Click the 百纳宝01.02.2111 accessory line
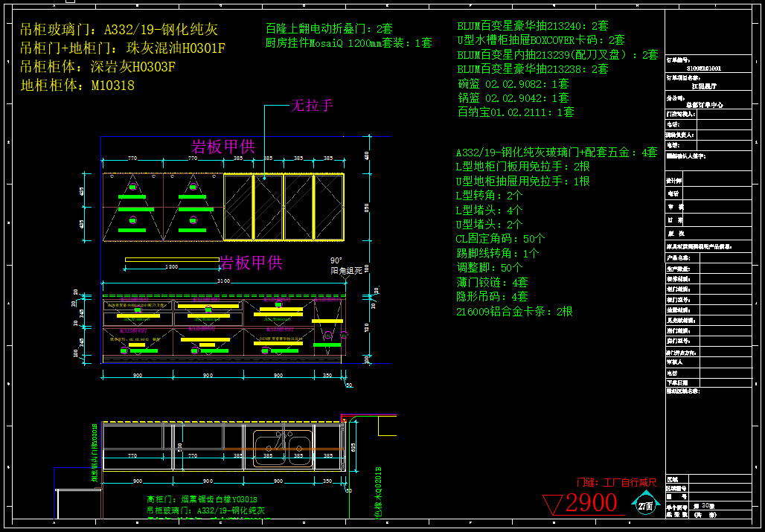The image size is (765, 532). point(515,112)
